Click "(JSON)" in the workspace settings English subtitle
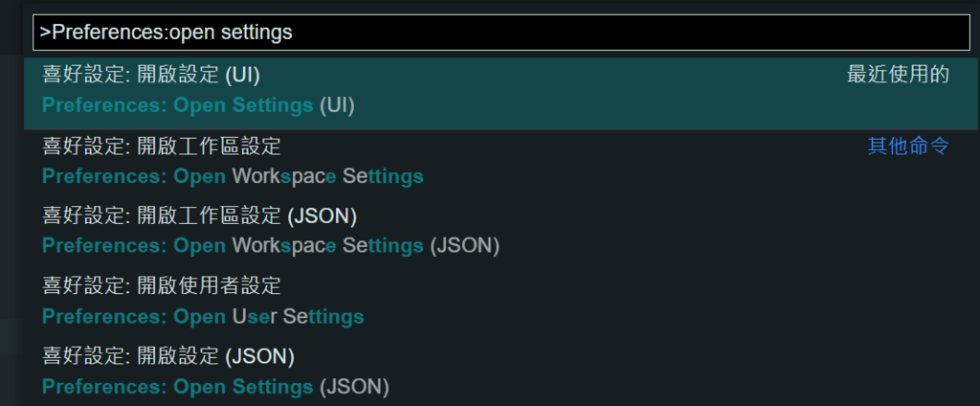Image resolution: width=980 pixels, height=406 pixels. pyautogui.click(x=464, y=246)
